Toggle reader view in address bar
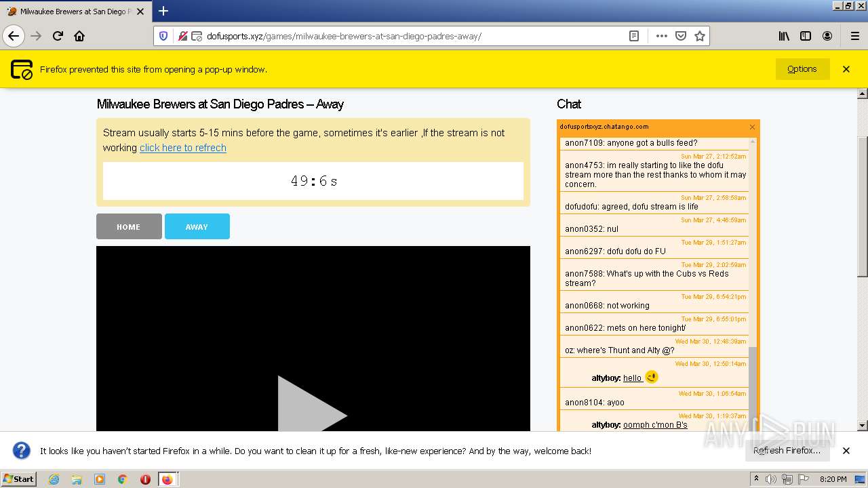This screenshot has width=868, height=488. tap(634, 36)
